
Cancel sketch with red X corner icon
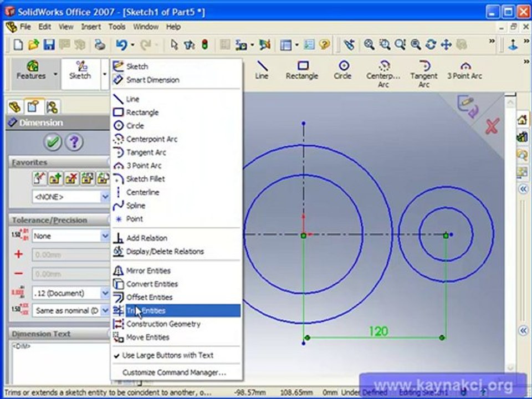click(492, 126)
